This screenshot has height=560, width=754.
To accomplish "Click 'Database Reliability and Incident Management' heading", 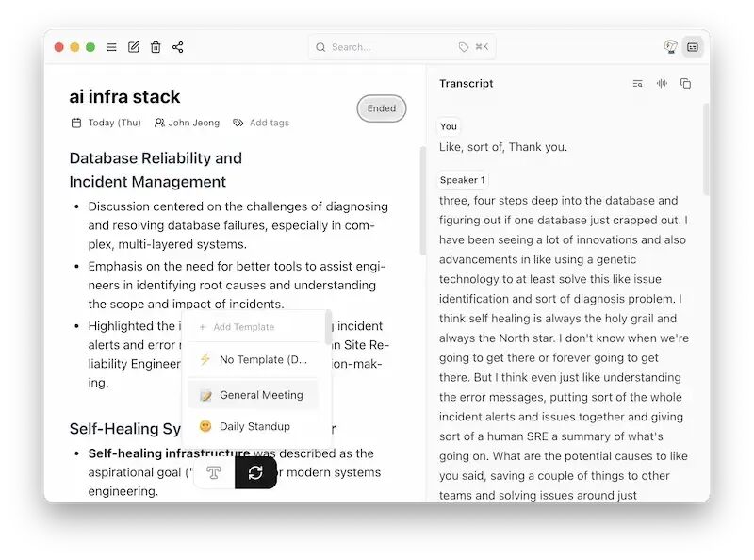I will (156, 170).
